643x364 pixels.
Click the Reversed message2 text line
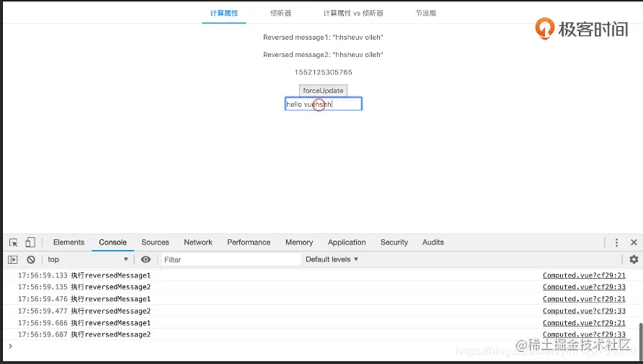[x=323, y=55]
